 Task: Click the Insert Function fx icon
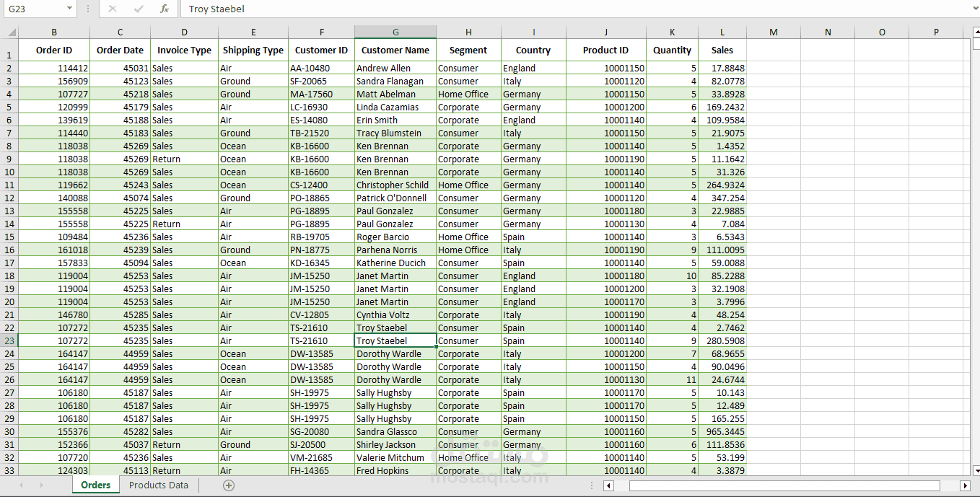[165, 9]
